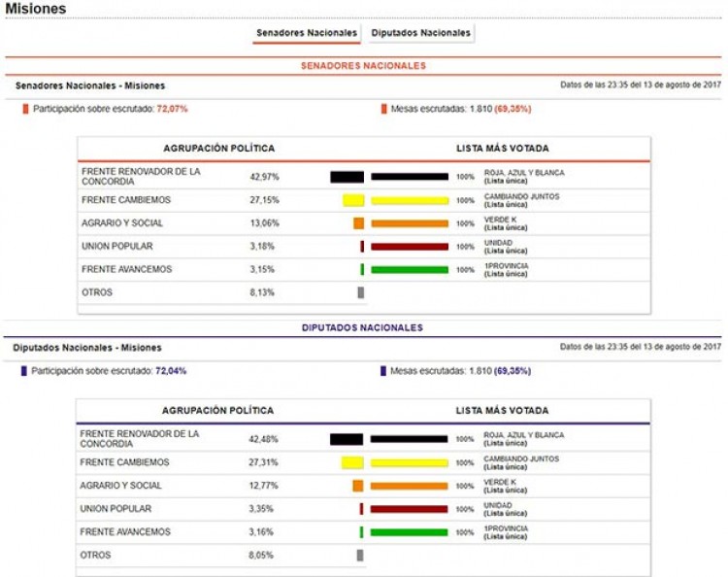Click 1PROVINCIA list label in senators table
Viewport: 728px width, 577px height.
[507, 265]
